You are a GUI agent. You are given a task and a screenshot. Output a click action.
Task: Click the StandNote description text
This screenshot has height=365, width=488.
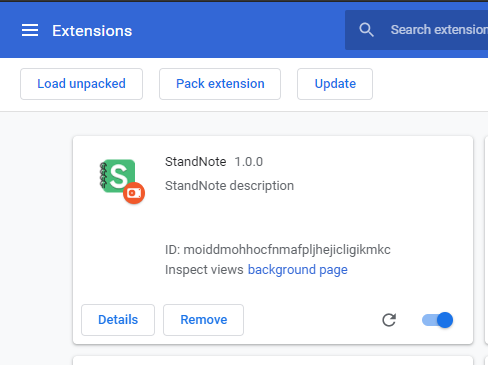tap(229, 186)
